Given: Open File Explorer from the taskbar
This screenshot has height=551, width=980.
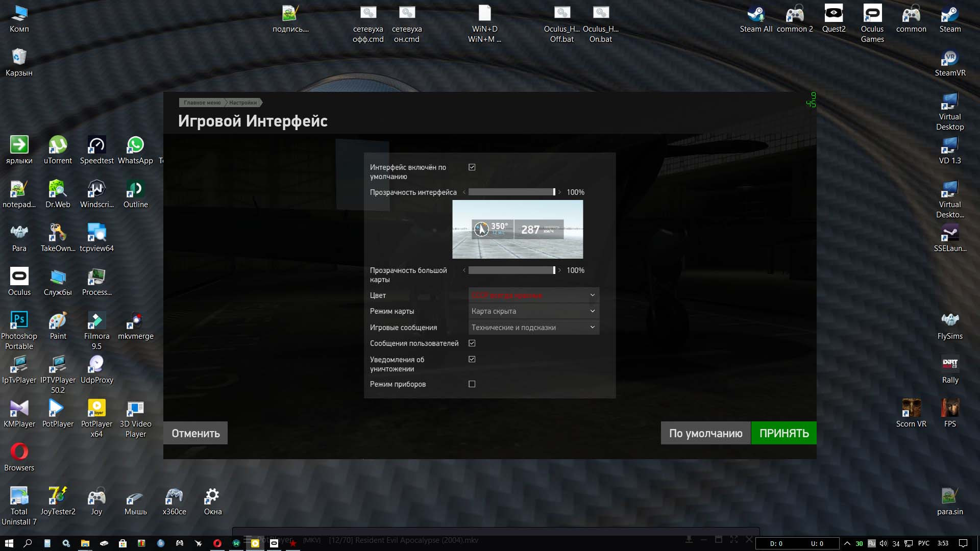Looking at the screenshot, I should [85, 543].
